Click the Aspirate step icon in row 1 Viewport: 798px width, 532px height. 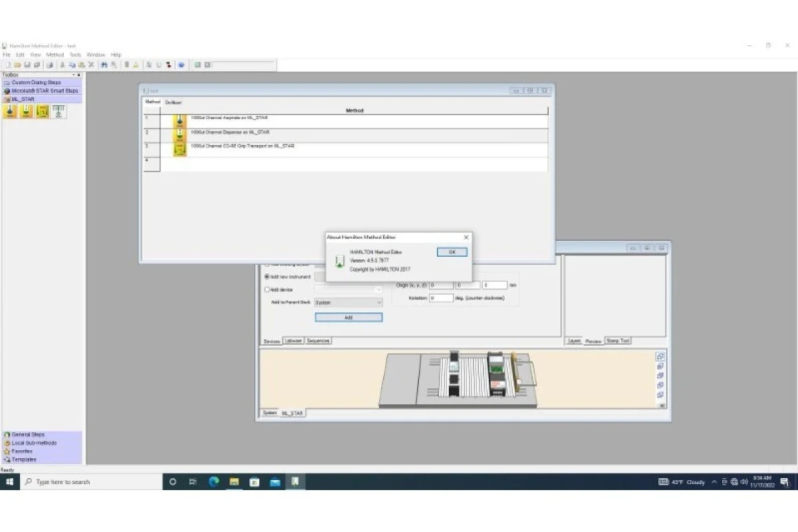pos(180,122)
